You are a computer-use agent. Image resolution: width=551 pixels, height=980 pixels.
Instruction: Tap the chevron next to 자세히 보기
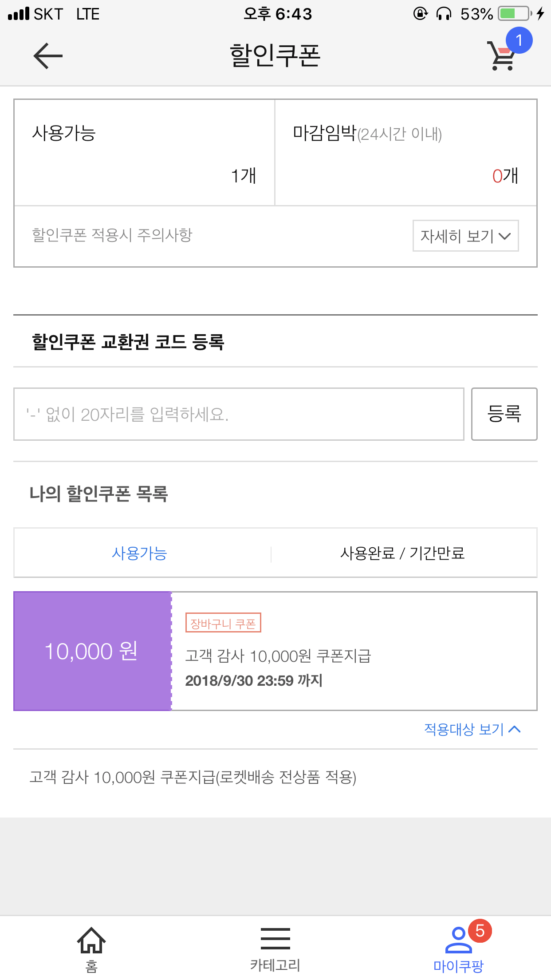[504, 236]
